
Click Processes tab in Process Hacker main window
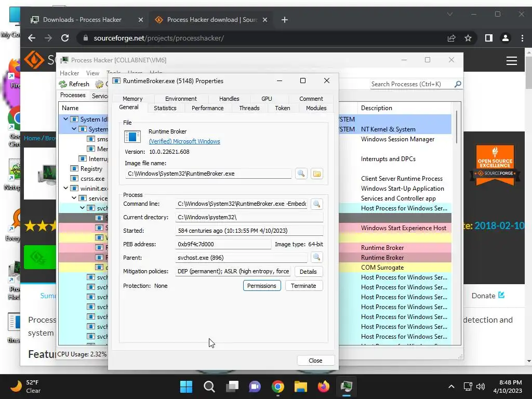73,95
